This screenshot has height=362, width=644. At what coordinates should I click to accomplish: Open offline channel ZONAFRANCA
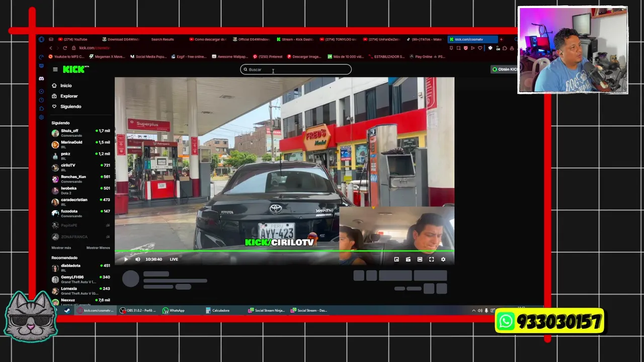[x=80, y=237]
